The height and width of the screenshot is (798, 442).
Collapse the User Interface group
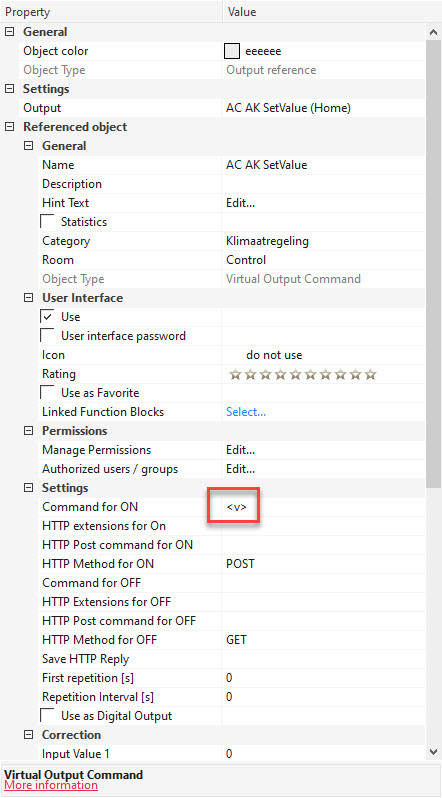(29, 298)
